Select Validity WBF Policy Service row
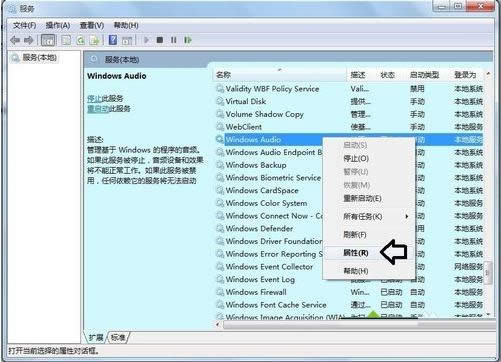 [349, 89]
